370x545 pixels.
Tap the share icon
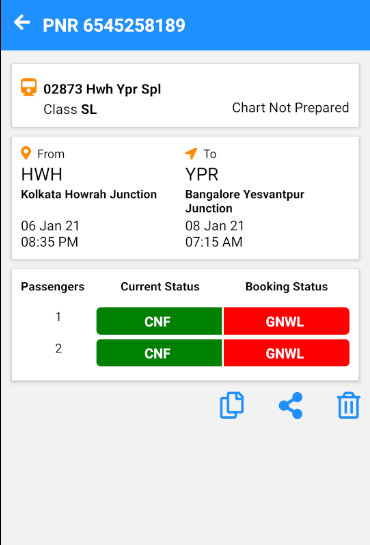(290, 406)
